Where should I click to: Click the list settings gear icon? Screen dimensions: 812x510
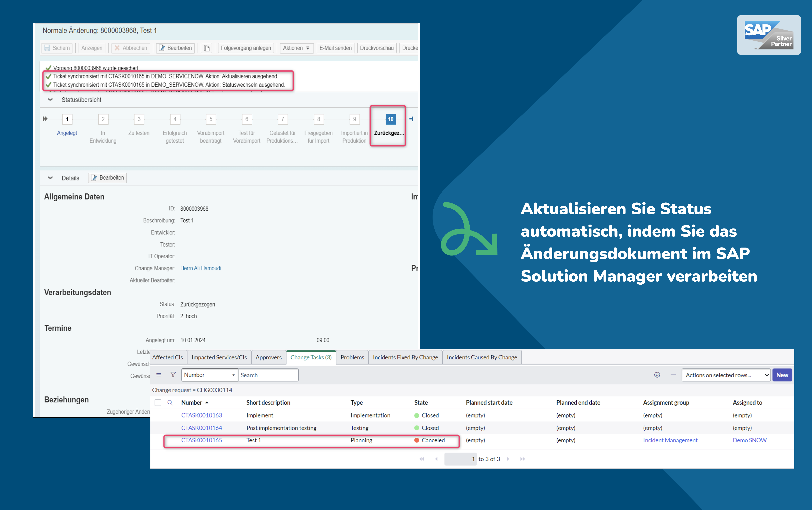point(657,375)
